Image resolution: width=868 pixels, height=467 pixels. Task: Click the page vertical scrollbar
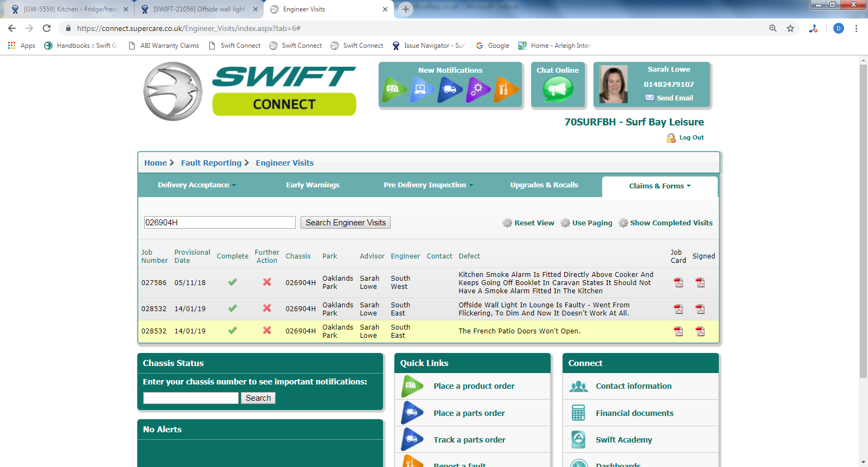click(863, 222)
